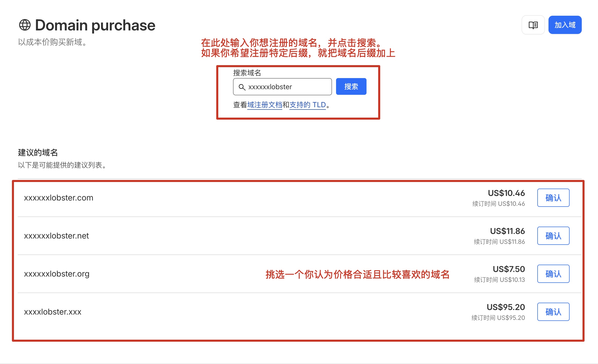Image resolution: width=598 pixels, height=364 pixels.
Task: Open the 域注册文档 link
Action: tap(264, 105)
